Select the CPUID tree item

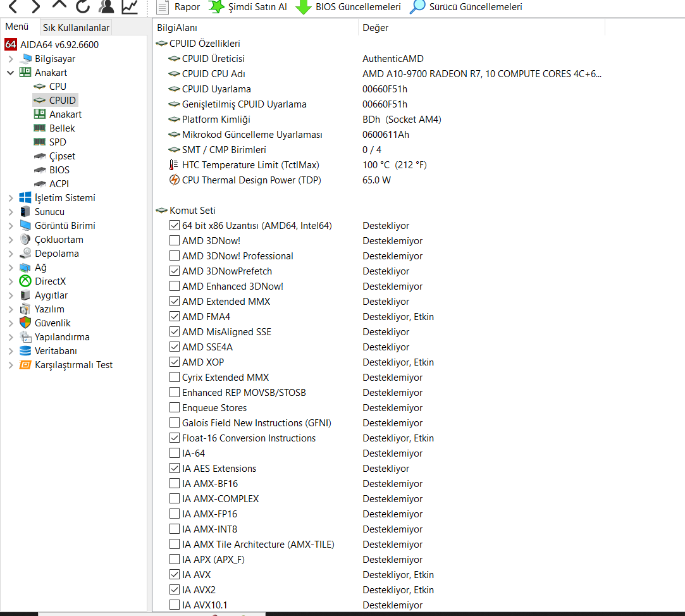click(63, 101)
